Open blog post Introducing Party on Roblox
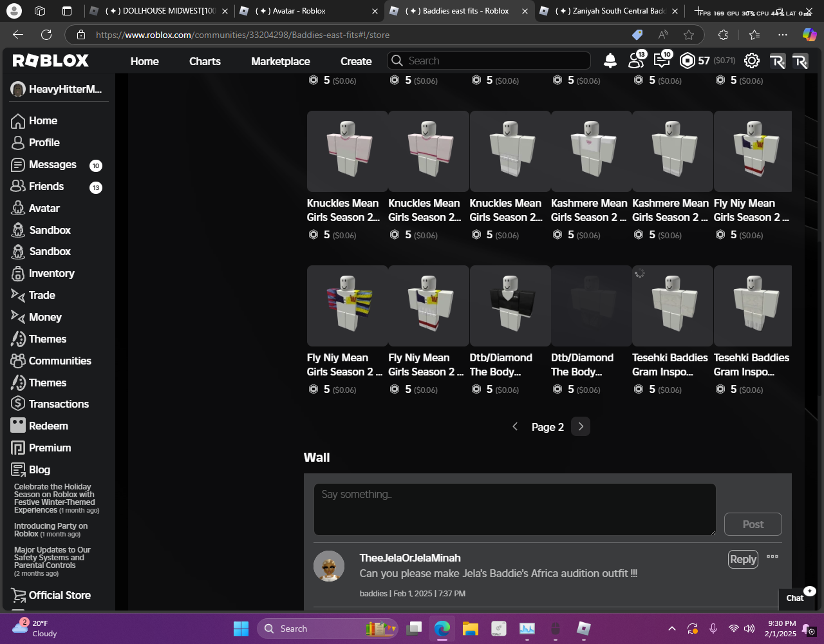824x644 pixels. click(x=51, y=530)
